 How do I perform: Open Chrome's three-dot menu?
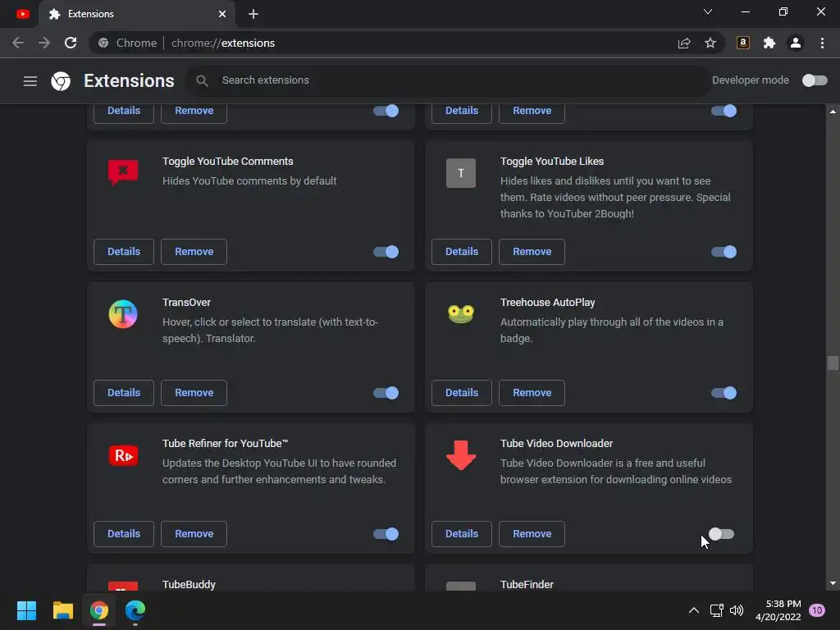[x=822, y=43]
